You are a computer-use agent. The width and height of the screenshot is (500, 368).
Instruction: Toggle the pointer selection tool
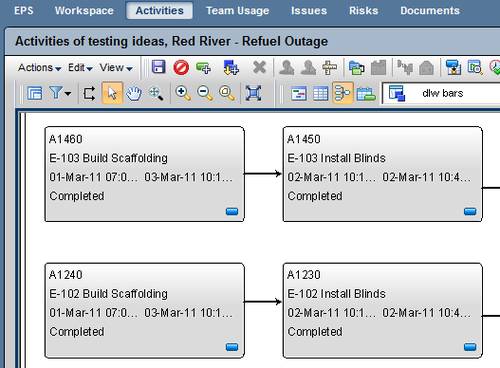pyautogui.click(x=112, y=93)
